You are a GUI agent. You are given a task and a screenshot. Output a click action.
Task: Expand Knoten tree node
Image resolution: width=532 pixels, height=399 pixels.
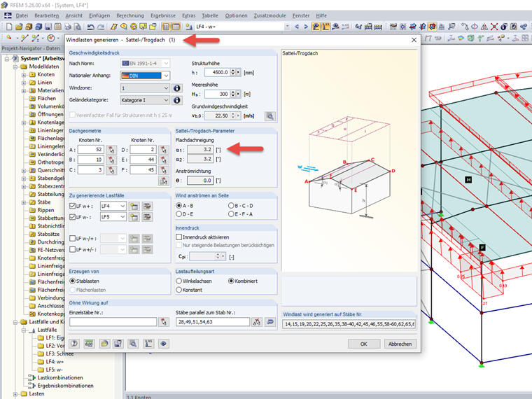click(24, 75)
